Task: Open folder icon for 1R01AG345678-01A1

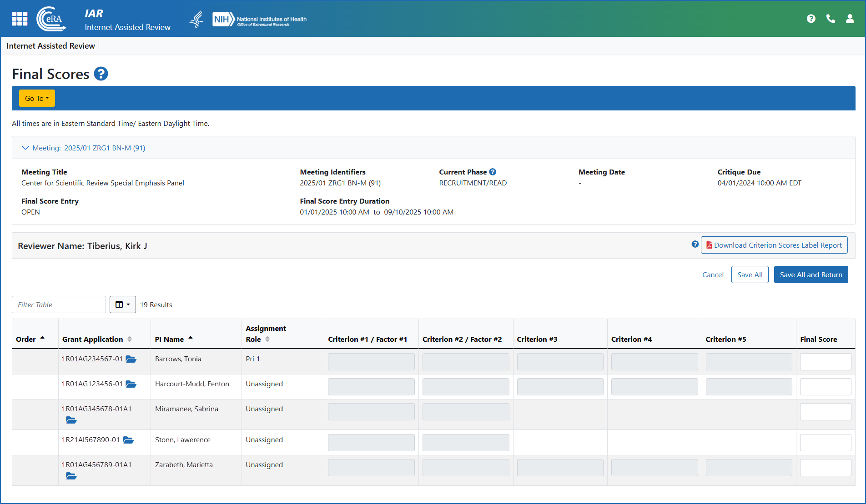Action: 71,420
